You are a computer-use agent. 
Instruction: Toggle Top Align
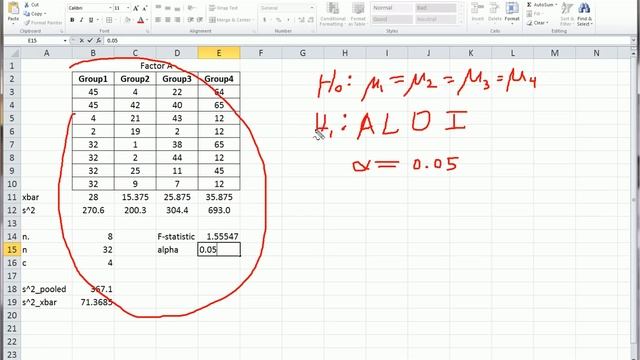tap(158, 8)
